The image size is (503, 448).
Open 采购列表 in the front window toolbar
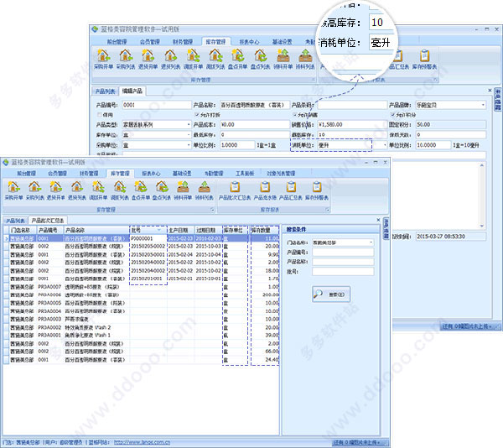(x=35, y=190)
